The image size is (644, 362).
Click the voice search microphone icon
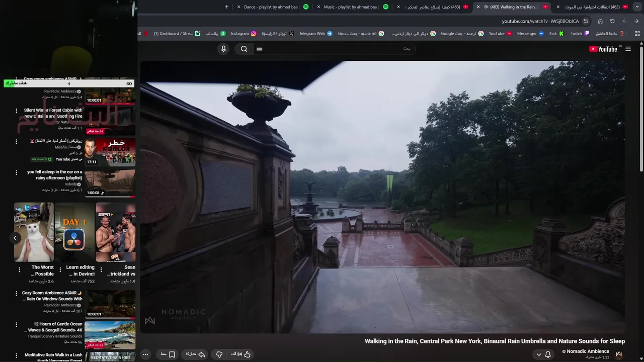point(224,49)
